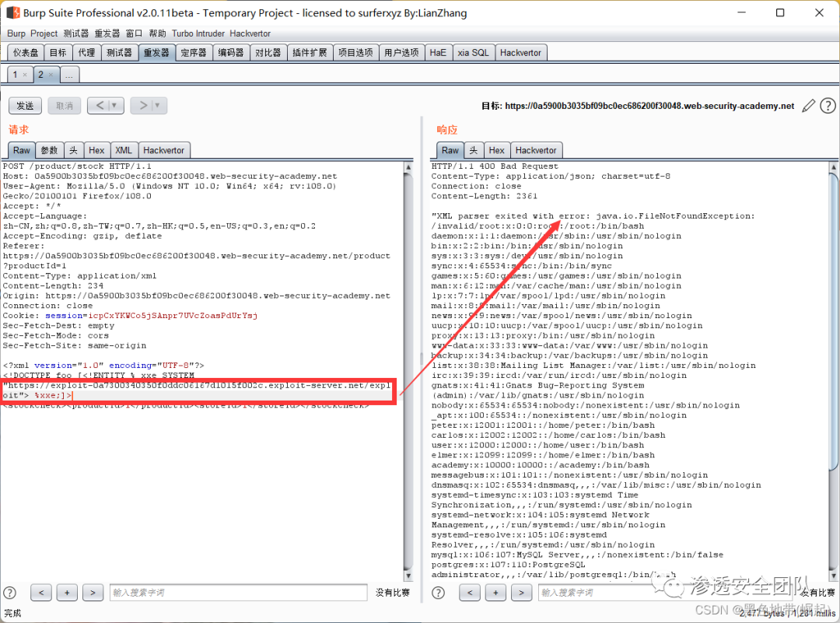Click scroll-up arrow of request pane
The height and width of the screenshot is (623, 840).
coord(408,166)
